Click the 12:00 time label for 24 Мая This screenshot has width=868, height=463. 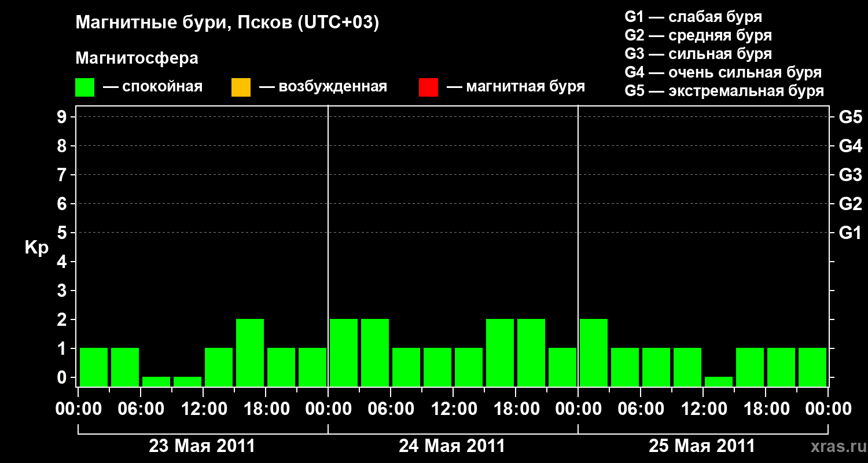453,409
